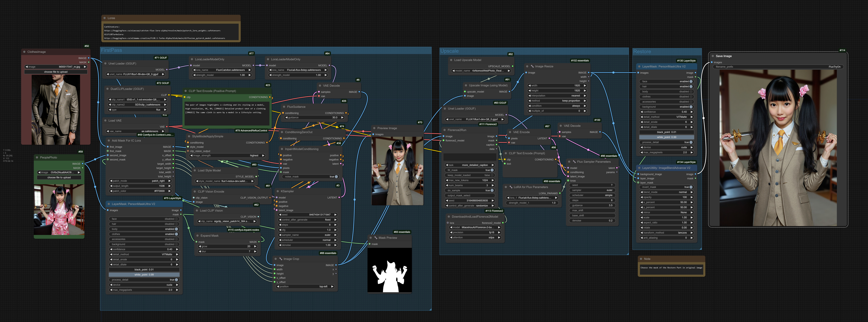The image size is (868, 322).
Task: Click white_point slider in FirstPass PersonMaskUltra V2
Action: click(x=144, y=275)
